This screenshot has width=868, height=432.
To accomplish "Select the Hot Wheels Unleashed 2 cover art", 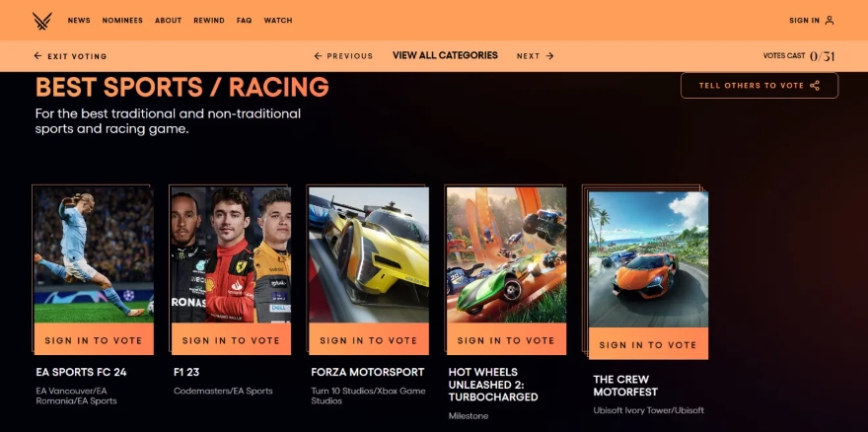I will pos(507,254).
